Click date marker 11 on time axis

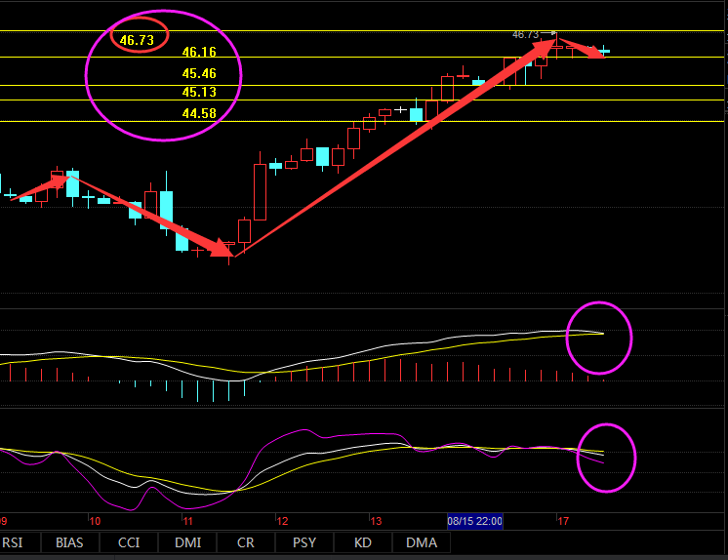coord(187,522)
